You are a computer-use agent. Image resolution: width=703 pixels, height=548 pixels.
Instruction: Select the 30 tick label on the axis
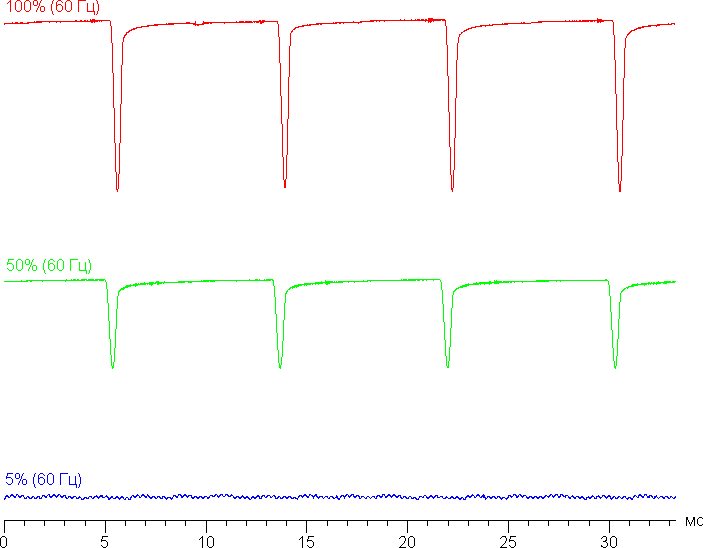608,541
